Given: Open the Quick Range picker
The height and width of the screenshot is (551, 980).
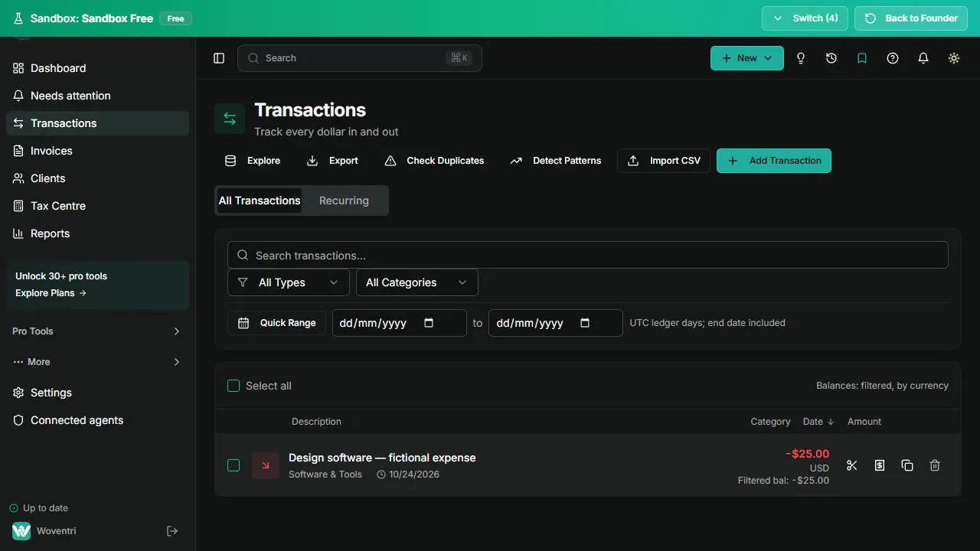Looking at the screenshot, I should coord(277,323).
